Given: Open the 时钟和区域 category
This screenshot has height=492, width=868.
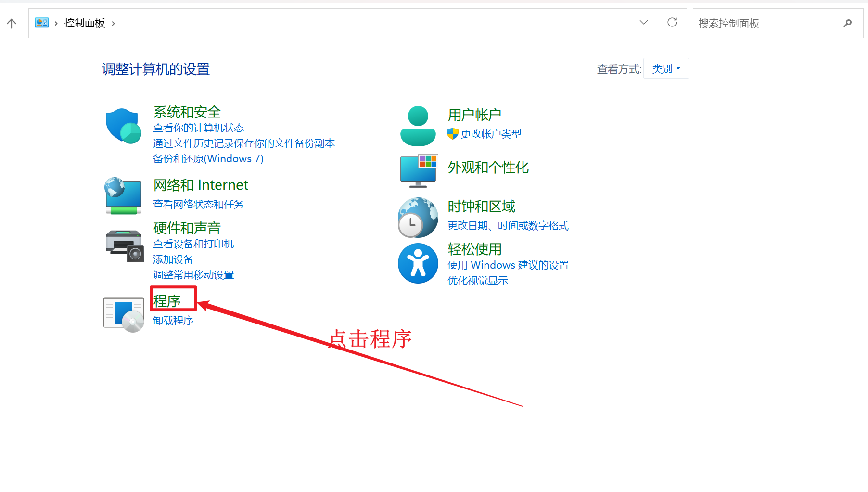Looking at the screenshot, I should coord(481,206).
